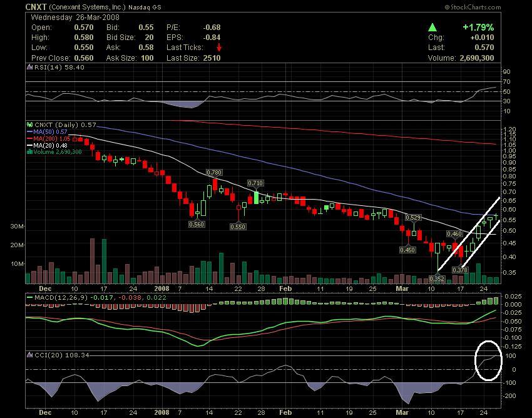Screen dimensions: 532x418
Task: Click the 0.560 low marker on the chart
Action: (197, 224)
